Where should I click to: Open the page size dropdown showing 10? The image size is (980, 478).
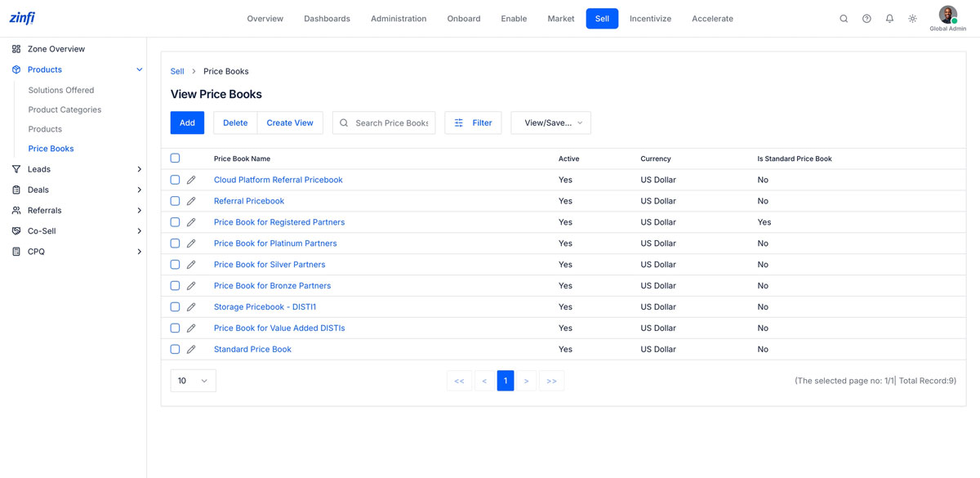[x=194, y=381]
